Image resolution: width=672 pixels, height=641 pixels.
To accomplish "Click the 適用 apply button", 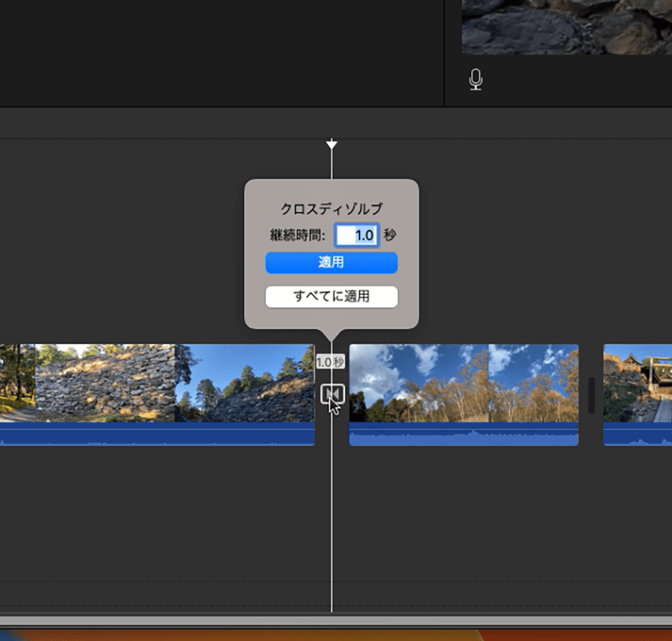I will click(x=332, y=262).
